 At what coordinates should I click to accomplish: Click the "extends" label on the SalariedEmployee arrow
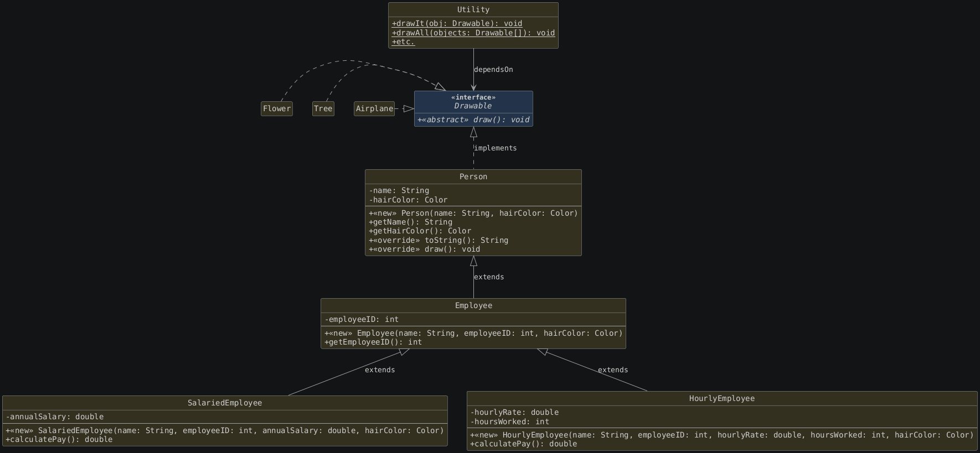point(380,370)
